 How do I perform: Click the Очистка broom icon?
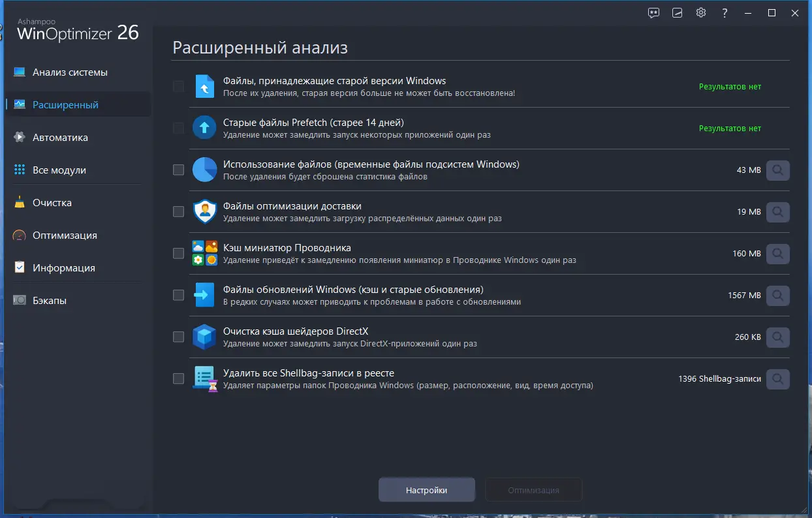tap(20, 203)
